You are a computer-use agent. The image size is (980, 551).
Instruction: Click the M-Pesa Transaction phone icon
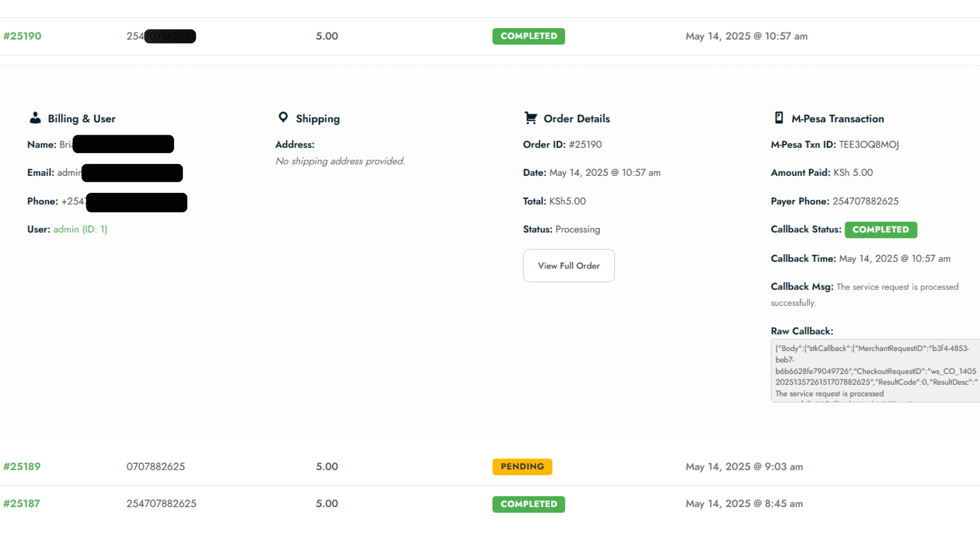pyautogui.click(x=779, y=118)
